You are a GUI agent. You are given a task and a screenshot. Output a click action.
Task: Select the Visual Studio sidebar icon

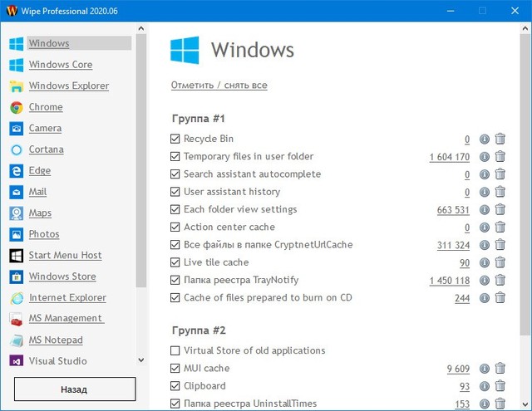(x=16, y=361)
